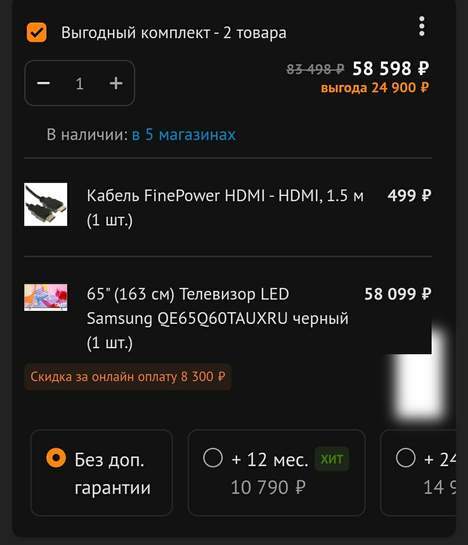Click the crossed-out 83 498 ₽ price

click(315, 70)
